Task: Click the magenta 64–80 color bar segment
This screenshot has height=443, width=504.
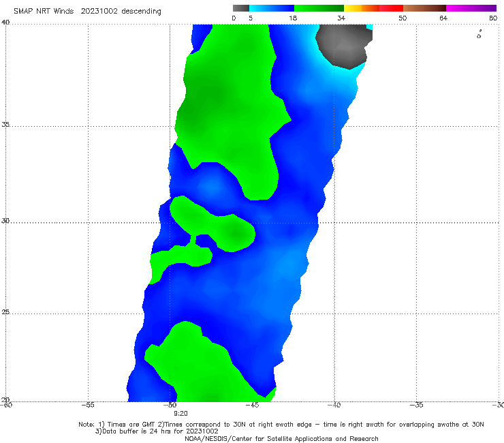Action: [471, 8]
